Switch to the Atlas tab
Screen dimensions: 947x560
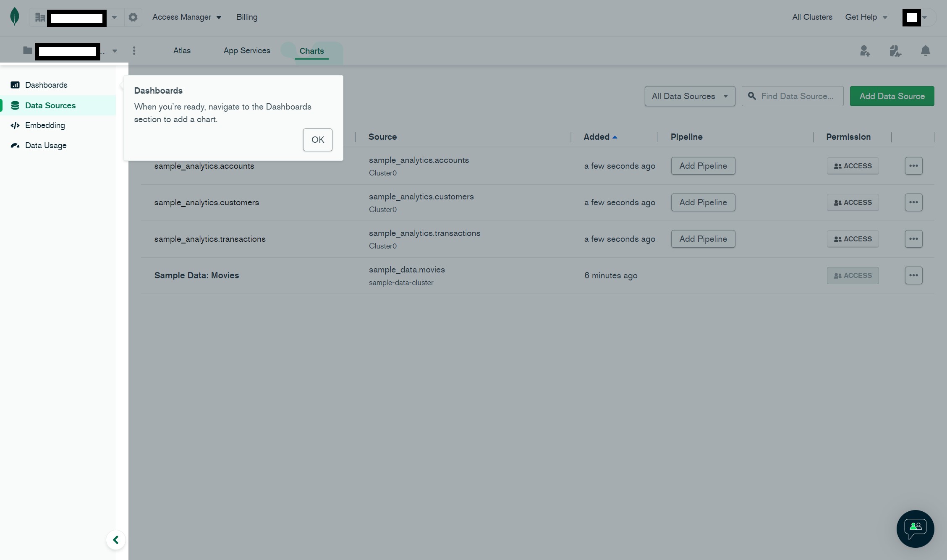pos(182,51)
